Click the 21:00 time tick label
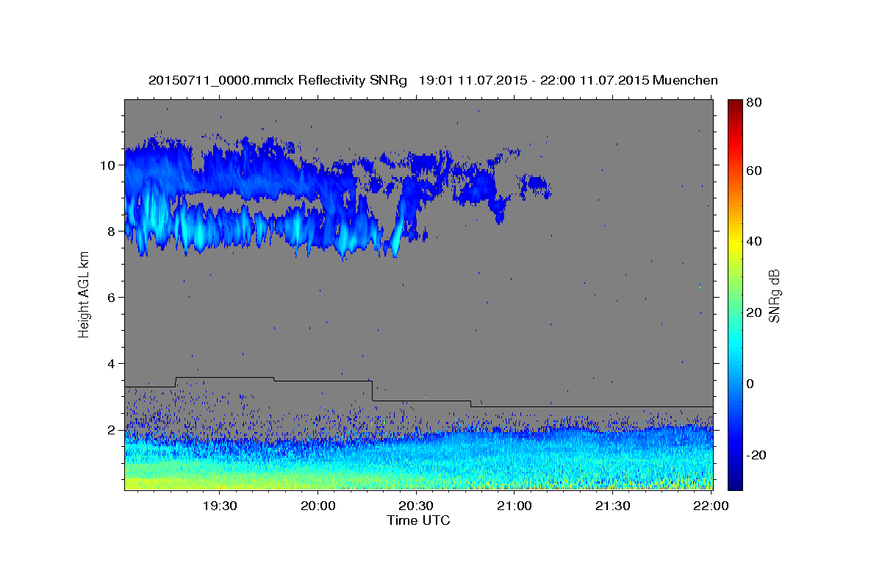Screen dimensions: 882x588 [514, 506]
